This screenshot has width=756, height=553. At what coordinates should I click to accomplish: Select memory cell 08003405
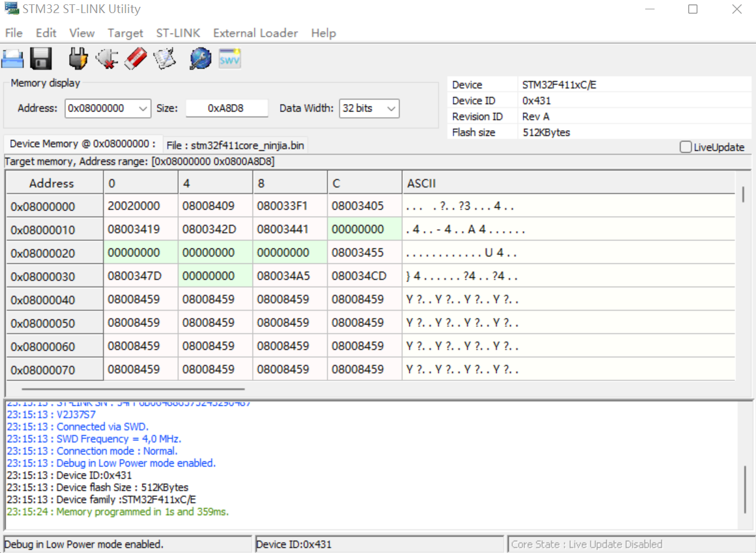365,206
